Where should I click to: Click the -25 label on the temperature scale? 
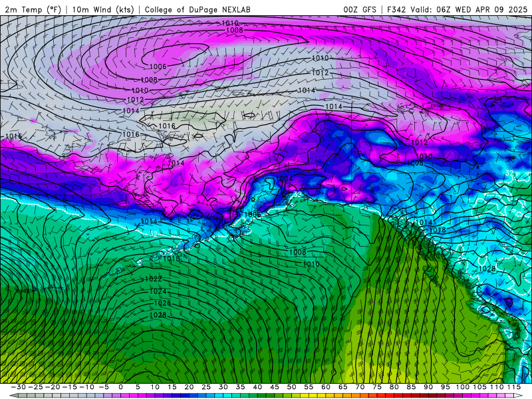pos(35,387)
